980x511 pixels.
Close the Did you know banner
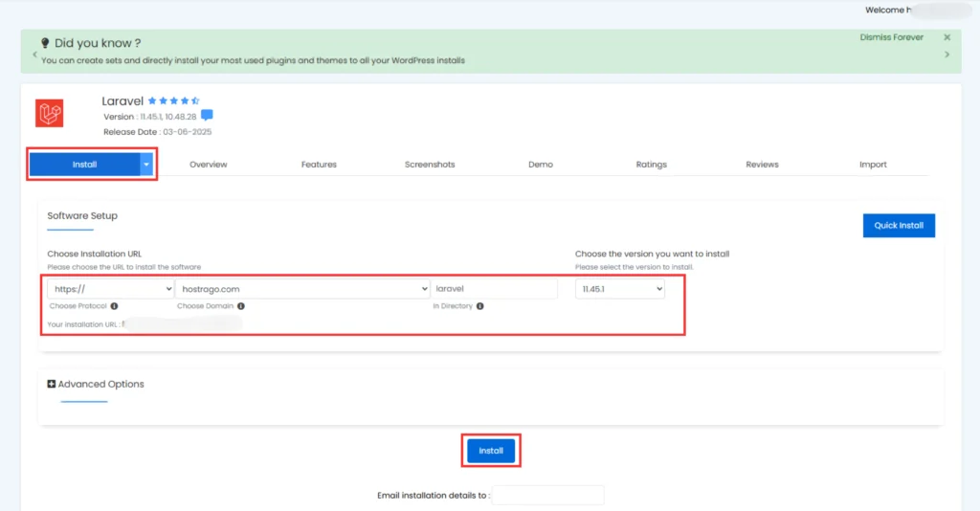click(x=947, y=37)
